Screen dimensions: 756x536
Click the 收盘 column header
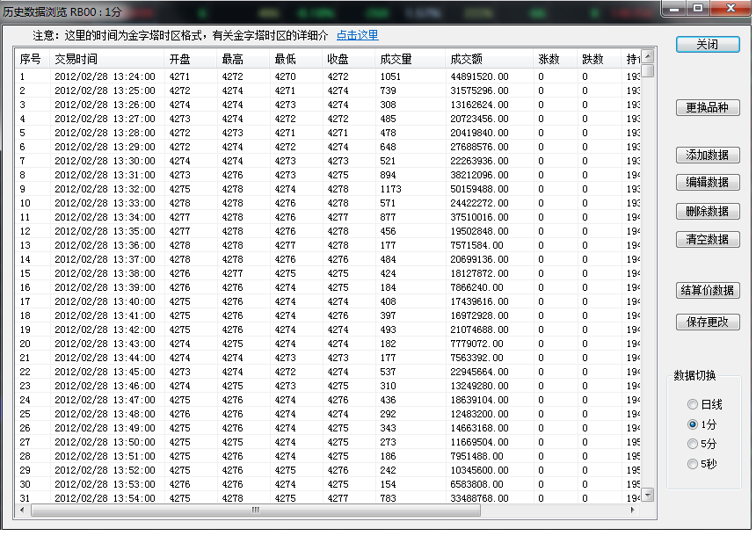click(338, 59)
